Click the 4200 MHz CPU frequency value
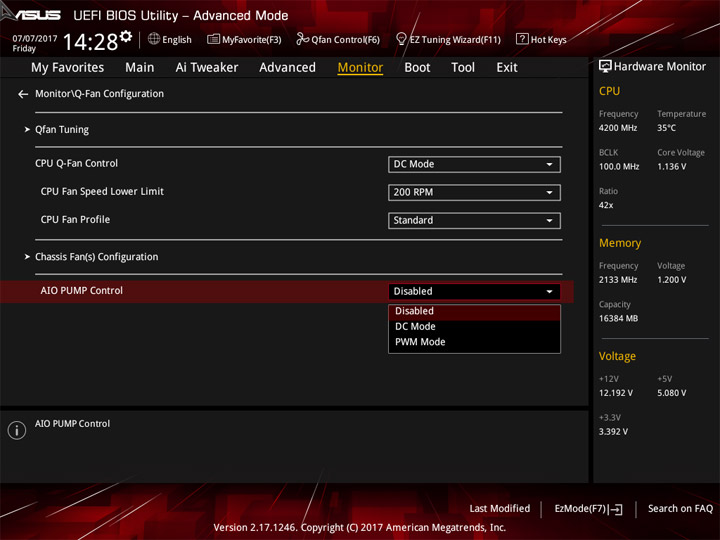The width and height of the screenshot is (720, 540). [x=618, y=128]
